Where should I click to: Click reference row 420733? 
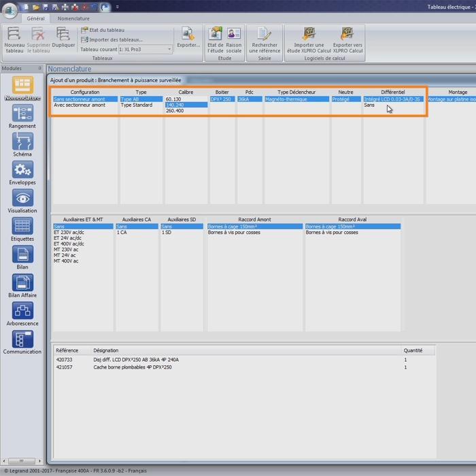[245, 360]
